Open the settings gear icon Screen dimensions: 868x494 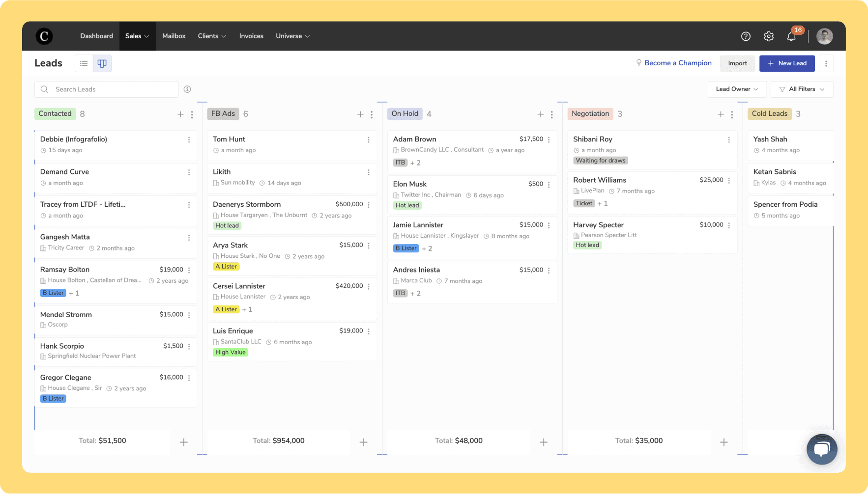[769, 36]
